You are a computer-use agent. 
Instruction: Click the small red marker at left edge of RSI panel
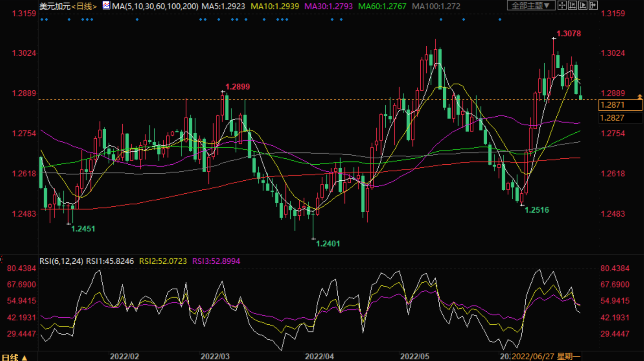1,259
